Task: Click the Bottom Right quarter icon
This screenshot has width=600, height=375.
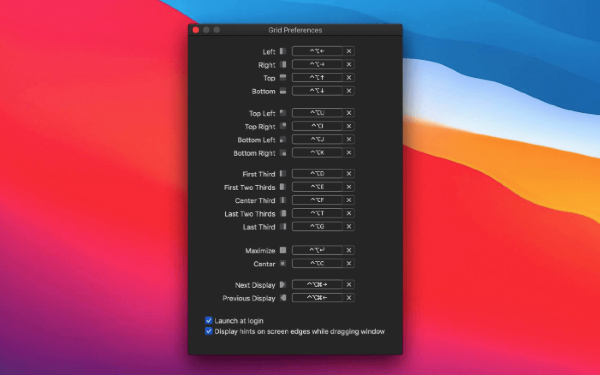Action: (x=283, y=153)
